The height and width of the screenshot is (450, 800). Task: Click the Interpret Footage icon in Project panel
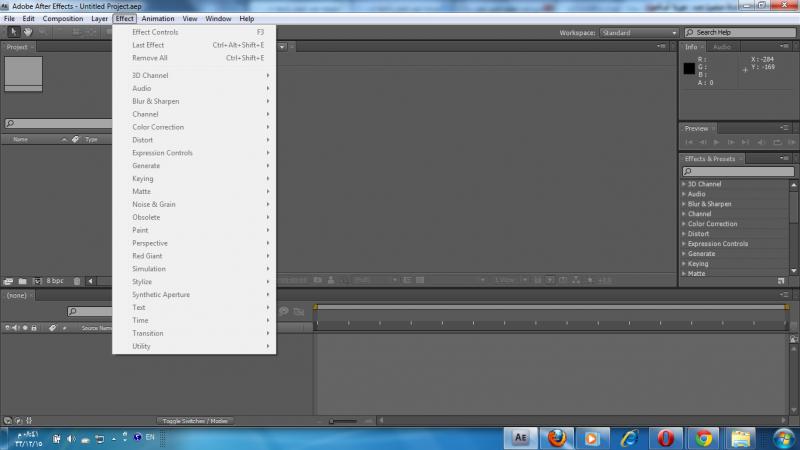[x=8, y=281]
